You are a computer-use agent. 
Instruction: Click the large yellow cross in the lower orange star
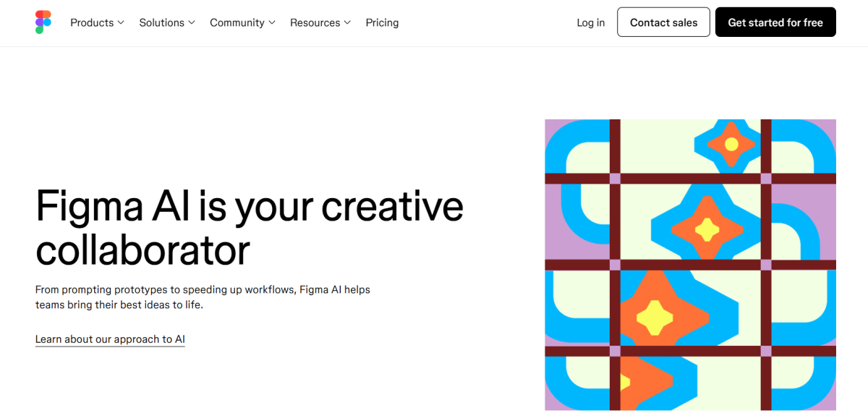point(655,317)
